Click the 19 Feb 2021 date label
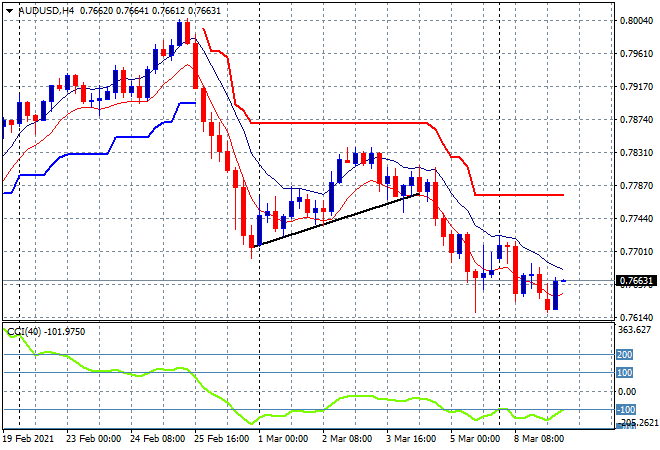The height and width of the screenshot is (450, 660). [x=29, y=439]
